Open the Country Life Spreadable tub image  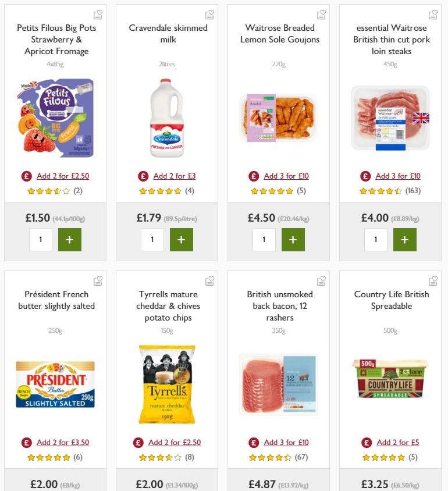pos(390,377)
